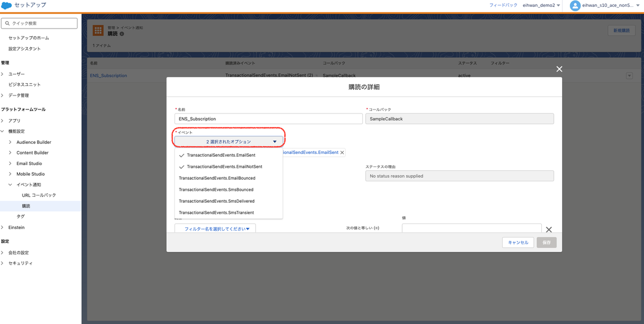Viewport: 644px width, 324px height.
Task: Click the フィルター column header
Action: [500, 63]
